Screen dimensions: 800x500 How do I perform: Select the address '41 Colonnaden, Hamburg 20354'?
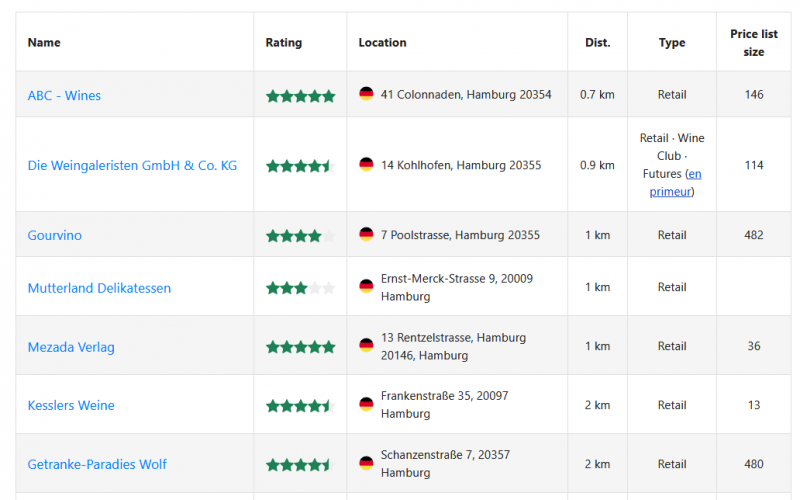pos(466,94)
